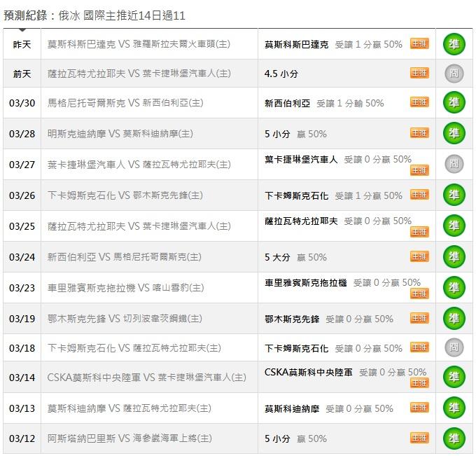Click the green 準 icon in the 03/28 row
This screenshot has width=476, height=456.
click(x=454, y=133)
